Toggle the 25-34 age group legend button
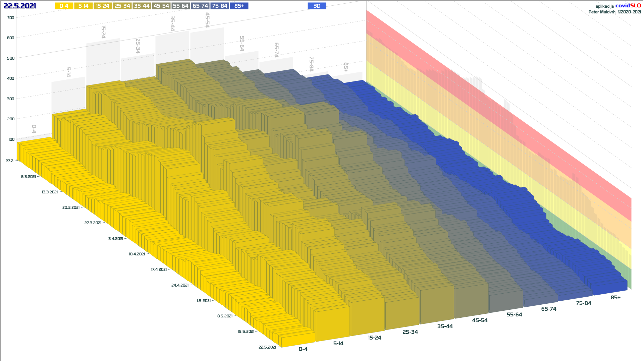644x362 pixels. [x=122, y=6]
